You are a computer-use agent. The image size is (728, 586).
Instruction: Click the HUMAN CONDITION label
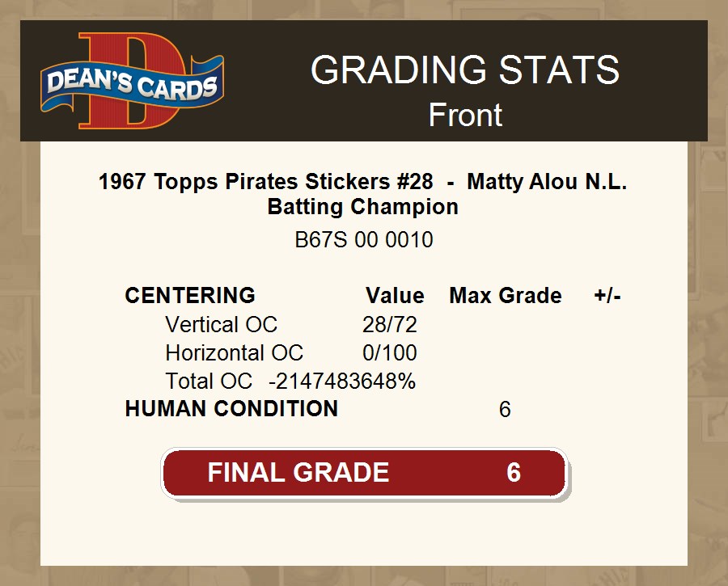point(231,409)
